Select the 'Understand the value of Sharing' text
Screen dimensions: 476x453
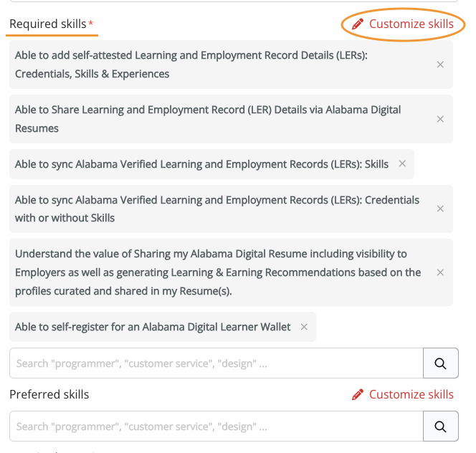(218, 272)
